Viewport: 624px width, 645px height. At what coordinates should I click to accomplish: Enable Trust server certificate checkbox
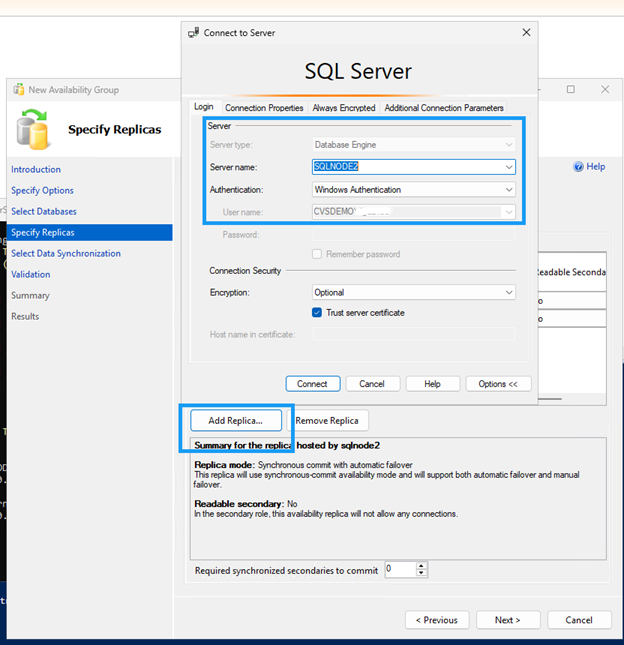tap(318, 313)
